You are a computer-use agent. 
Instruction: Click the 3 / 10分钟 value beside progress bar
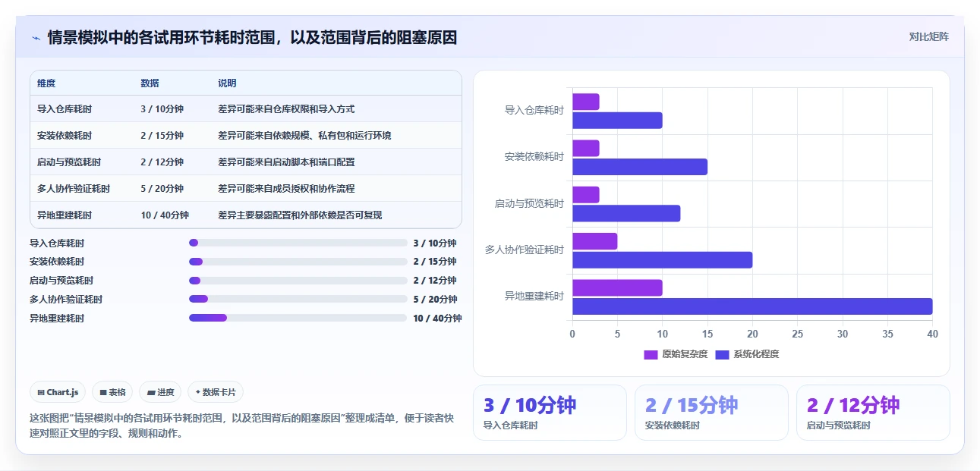coord(435,243)
